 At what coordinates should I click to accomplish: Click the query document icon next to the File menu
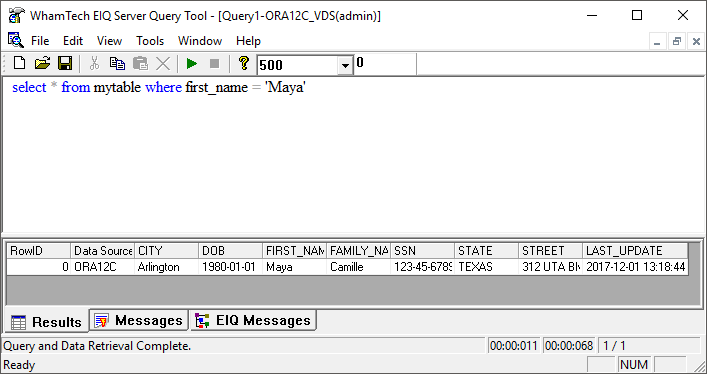tap(15, 40)
